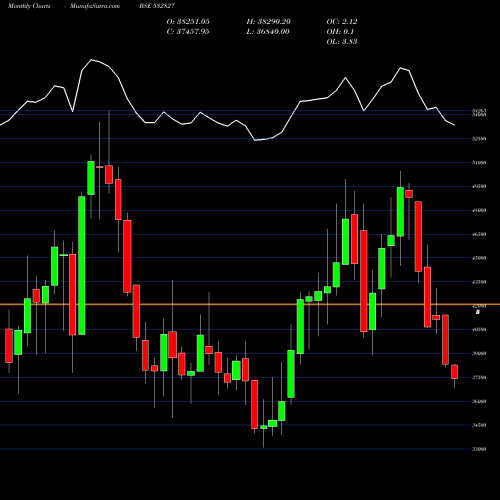Click the tallest green candle near chart start
This screenshot has width=500, height=500.
pyautogui.click(x=82, y=266)
